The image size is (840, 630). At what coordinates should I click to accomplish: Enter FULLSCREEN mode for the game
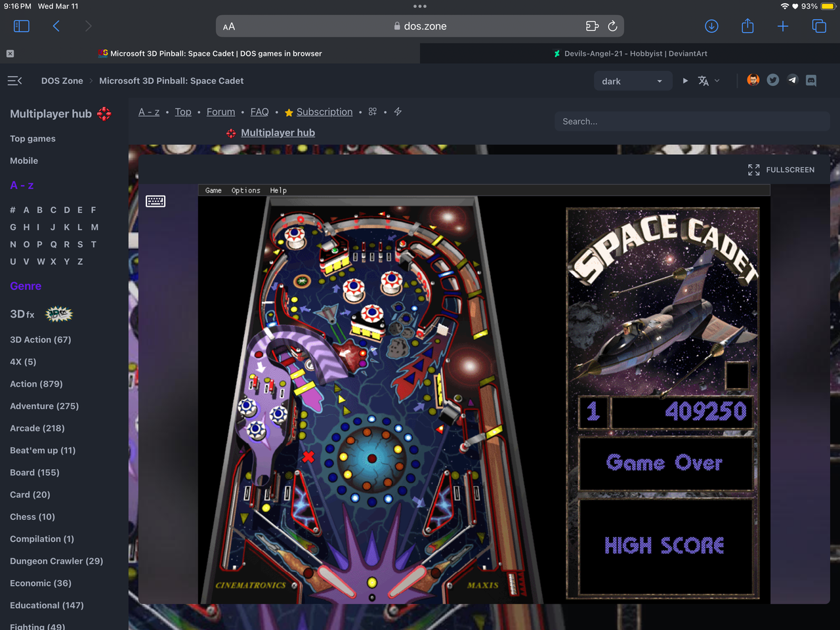click(x=781, y=170)
